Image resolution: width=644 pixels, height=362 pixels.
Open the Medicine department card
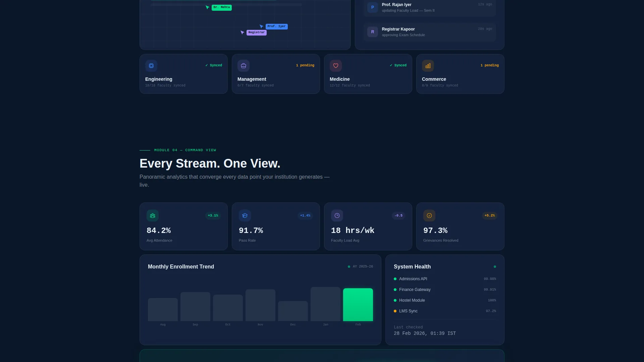click(368, 74)
